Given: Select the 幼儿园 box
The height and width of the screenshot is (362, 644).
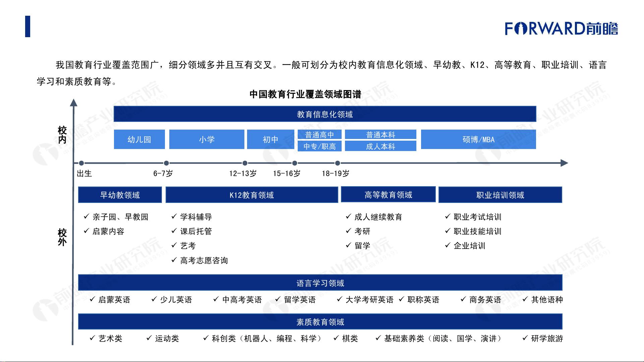Looking at the screenshot, I should click(139, 139).
